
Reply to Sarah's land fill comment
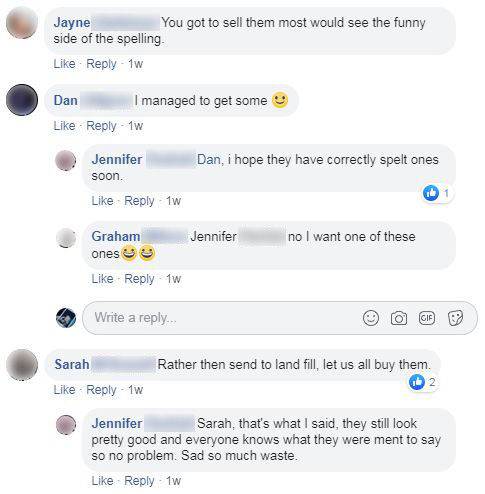click(x=101, y=390)
